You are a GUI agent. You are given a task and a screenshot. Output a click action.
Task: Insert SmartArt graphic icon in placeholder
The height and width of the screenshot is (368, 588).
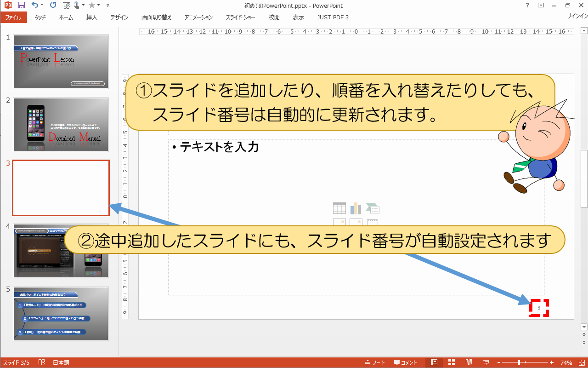(x=373, y=208)
